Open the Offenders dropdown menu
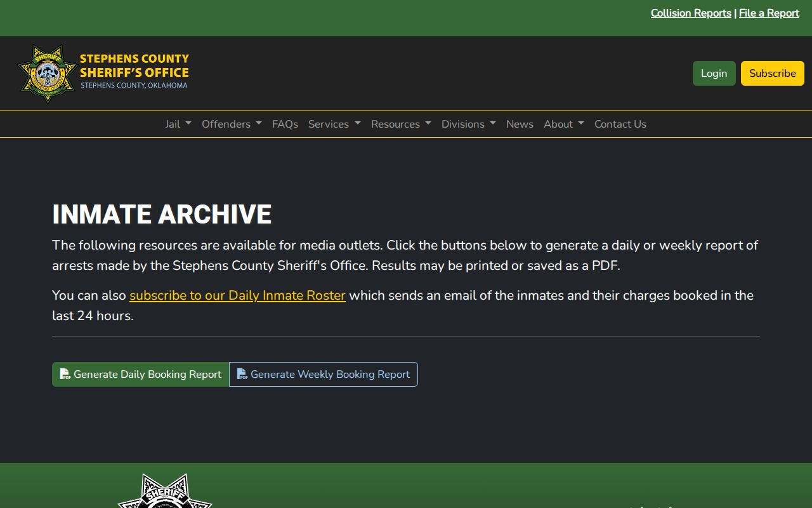This screenshot has width=812, height=508. tap(232, 124)
